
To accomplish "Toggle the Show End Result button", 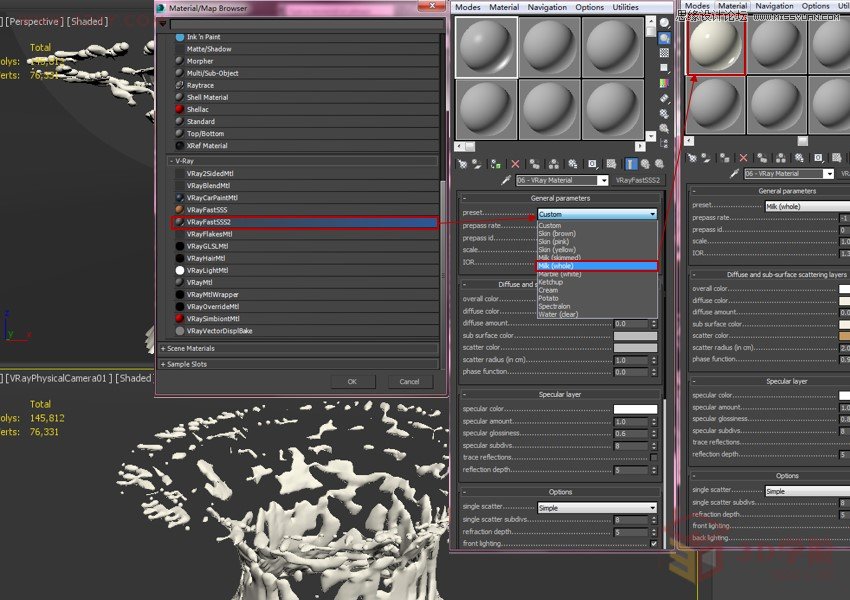I will (629, 164).
